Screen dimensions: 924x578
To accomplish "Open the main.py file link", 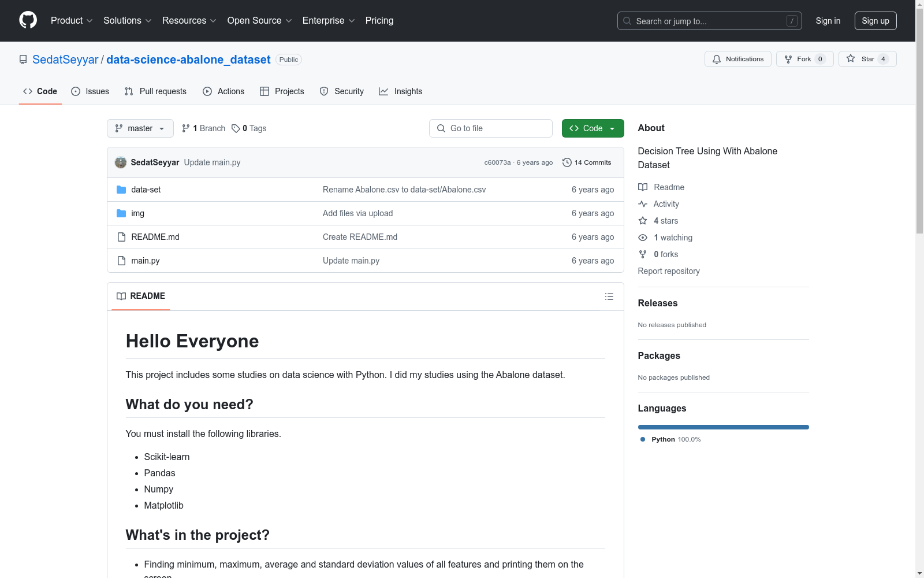I will (146, 261).
